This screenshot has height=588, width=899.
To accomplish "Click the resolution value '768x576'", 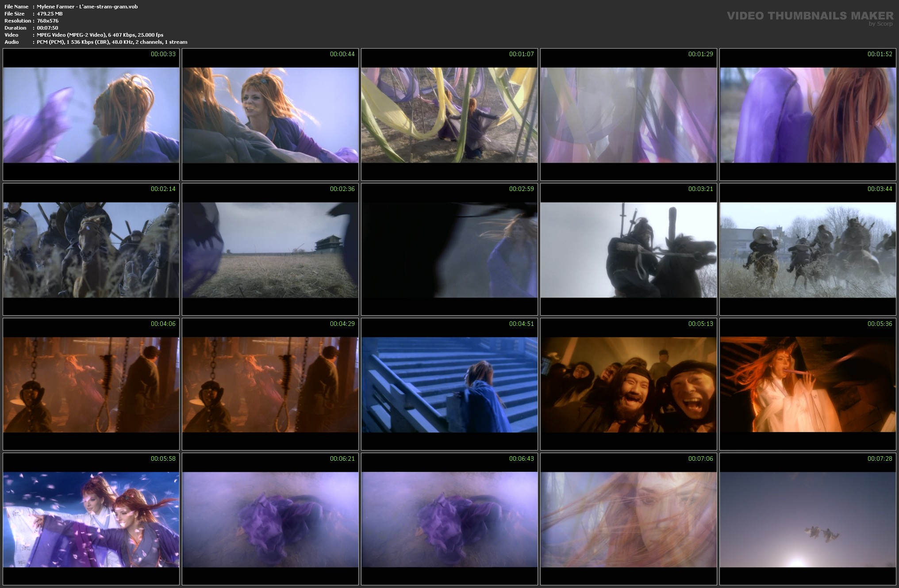I will pyautogui.click(x=48, y=21).
